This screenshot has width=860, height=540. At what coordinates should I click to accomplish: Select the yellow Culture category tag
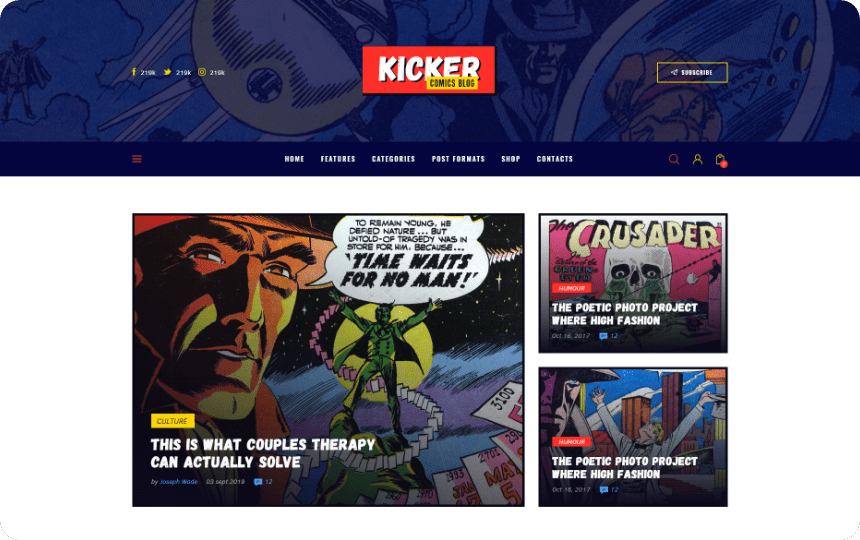tap(172, 421)
